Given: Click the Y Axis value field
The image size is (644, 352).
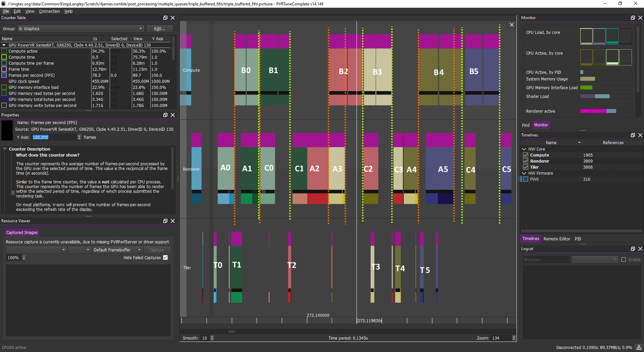Looking at the screenshot, I should pyautogui.click(x=55, y=137).
